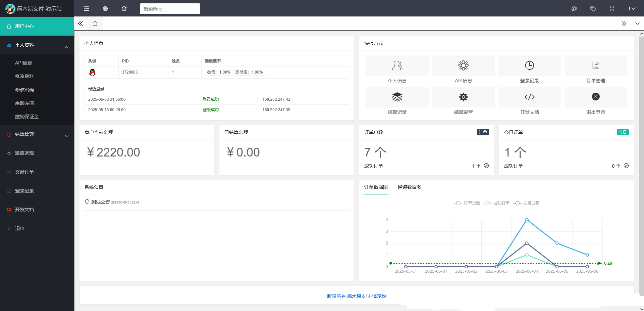This screenshot has height=311, width=644.
Task: Switch to the 通道数据图 tab
Action: pyautogui.click(x=409, y=187)
